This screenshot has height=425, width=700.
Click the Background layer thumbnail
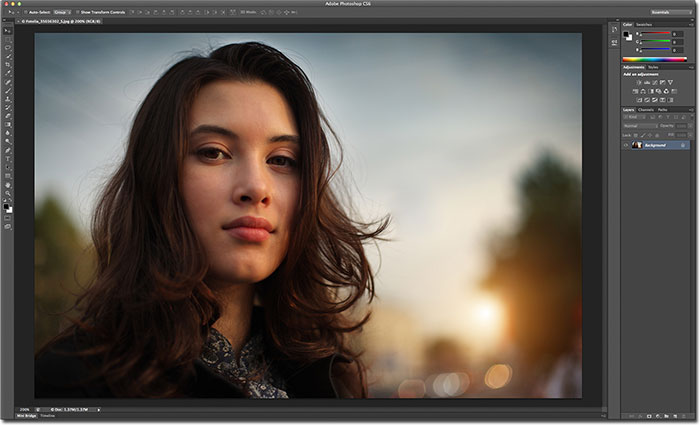click(x=637, y=145)
